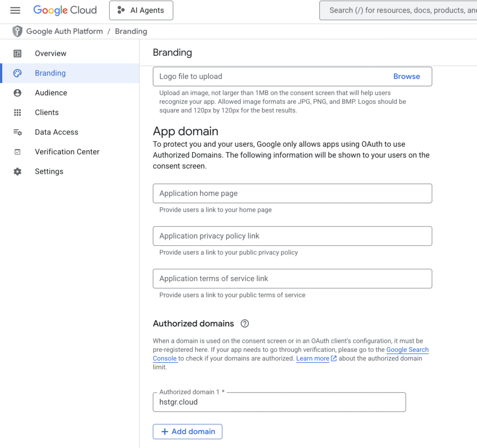This screenshot has height=448, width=477.
Task: Select the Overview dashboard icon
Action: [x=17, y=53]
